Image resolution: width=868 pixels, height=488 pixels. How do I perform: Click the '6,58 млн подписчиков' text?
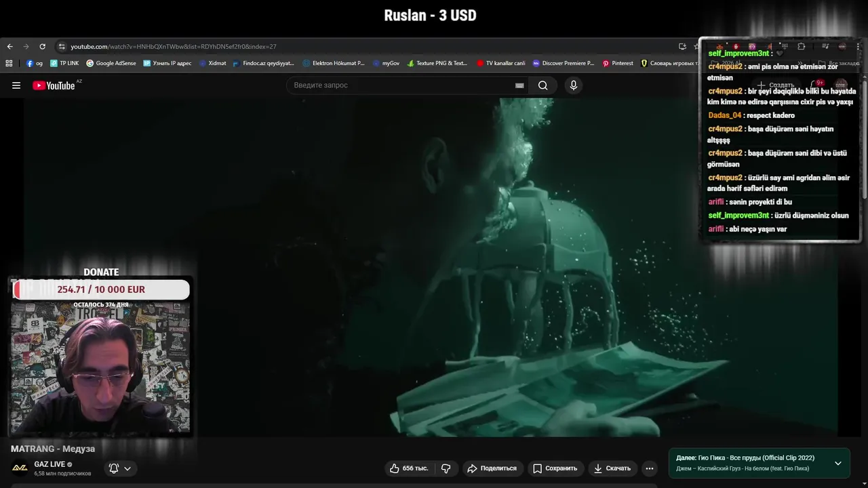tap(62, 474)
